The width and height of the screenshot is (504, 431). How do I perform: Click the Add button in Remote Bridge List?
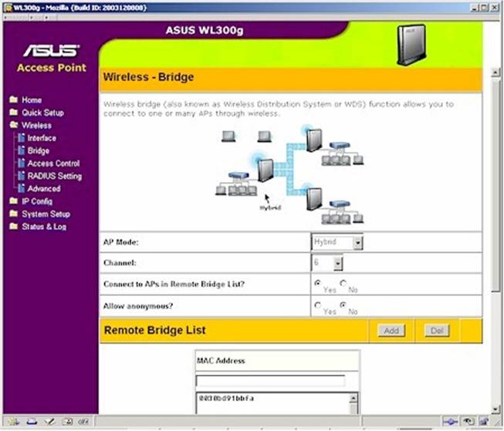391,331
